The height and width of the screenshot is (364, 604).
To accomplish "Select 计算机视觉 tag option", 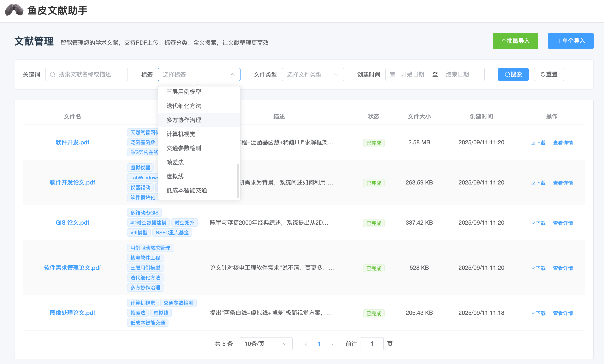I will [181, 134].
